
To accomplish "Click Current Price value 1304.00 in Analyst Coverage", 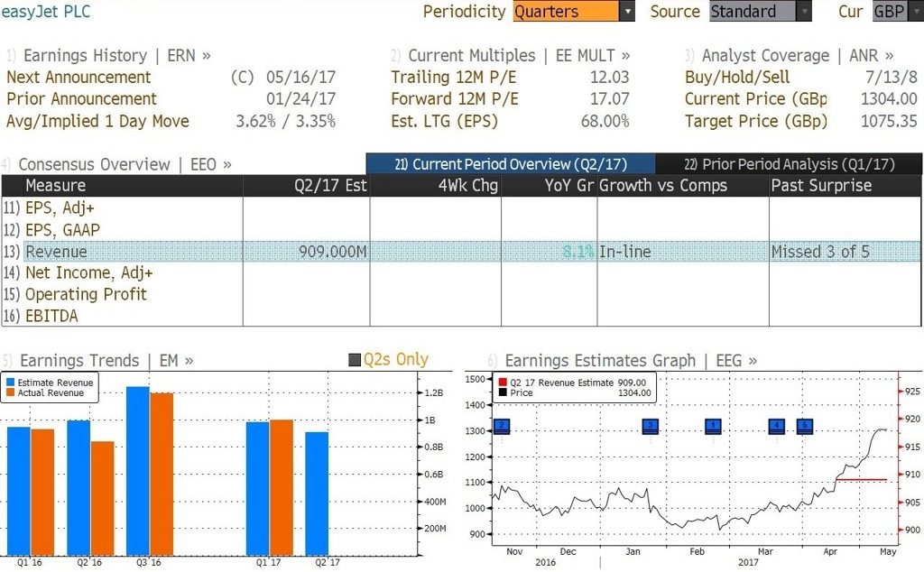I will (x=889, y=99).
